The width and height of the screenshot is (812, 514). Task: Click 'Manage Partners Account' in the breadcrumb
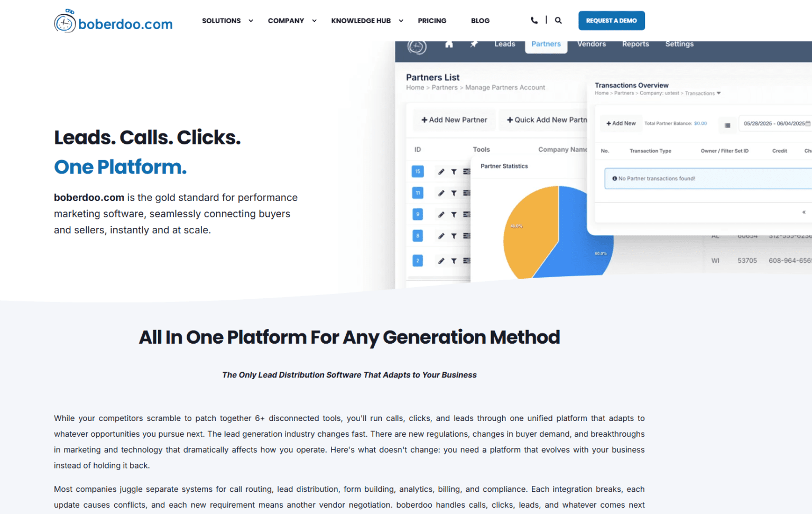point(505,88)
